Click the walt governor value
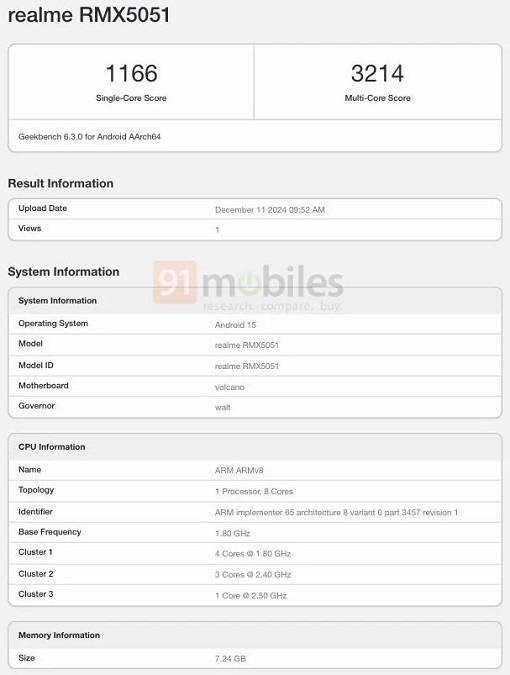This screenshot has height=675, width=510. click(x=223, y=407)
